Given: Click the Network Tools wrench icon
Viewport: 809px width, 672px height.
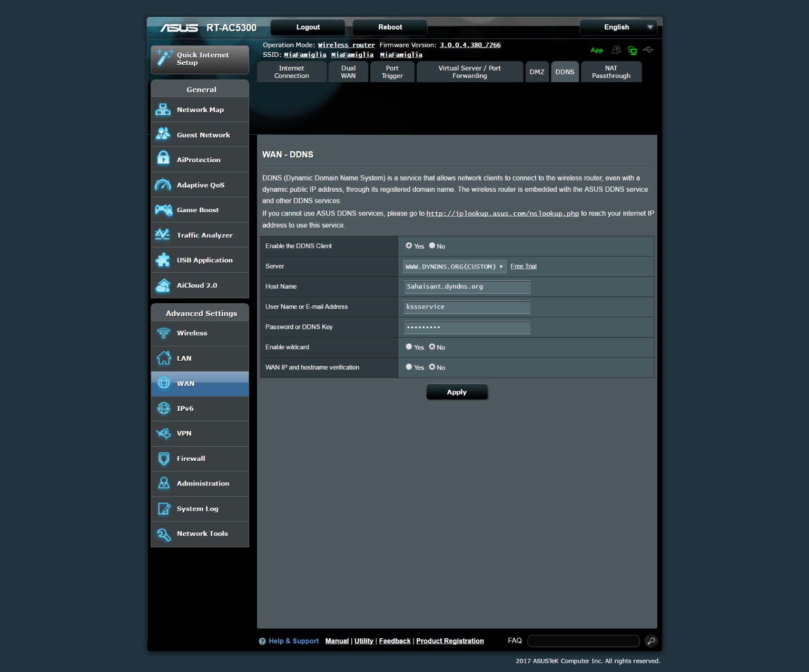Looking at the screenshot, I should click(164, 534).
